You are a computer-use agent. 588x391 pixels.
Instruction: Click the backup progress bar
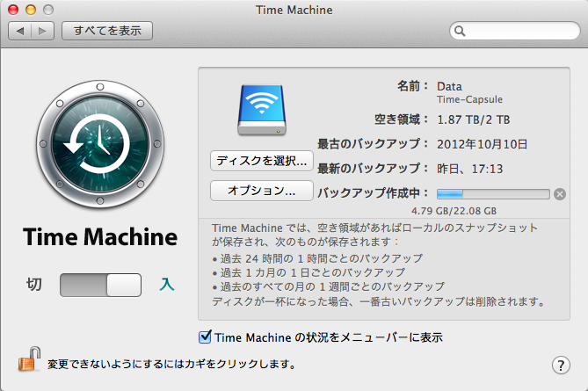[493, 194]
